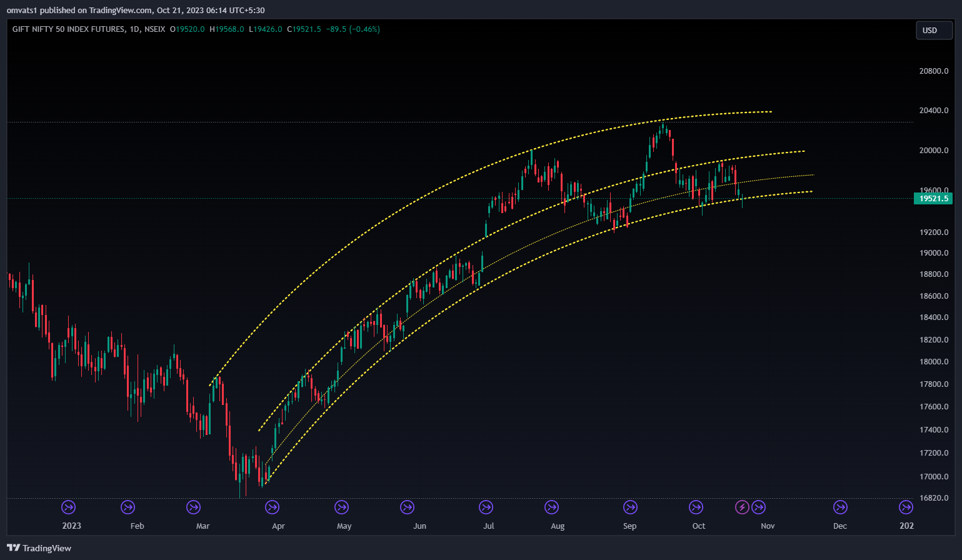The width and height of the screenshot is (962, 560).
Task: Click the 17800.0 price axis label
Action: coord(933,384)
